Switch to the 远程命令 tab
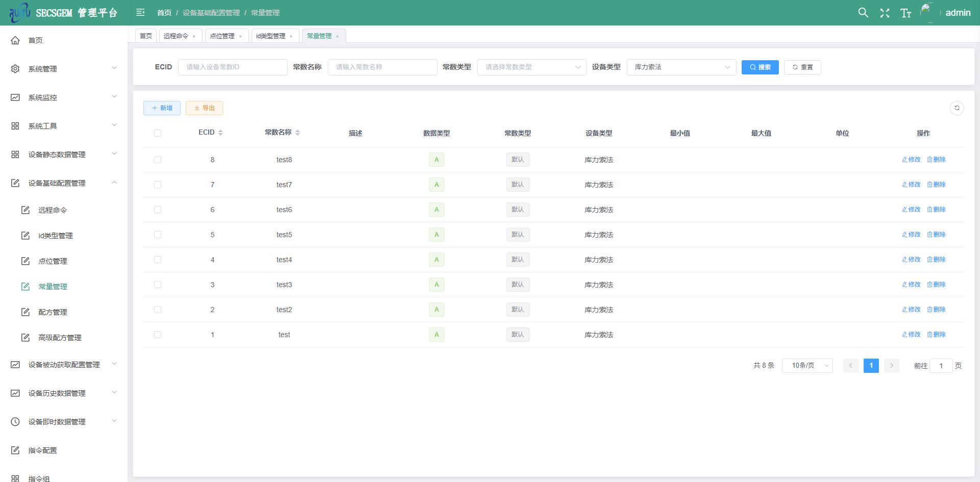Screen dimensions: 980x482 click(x=176, y=36)
